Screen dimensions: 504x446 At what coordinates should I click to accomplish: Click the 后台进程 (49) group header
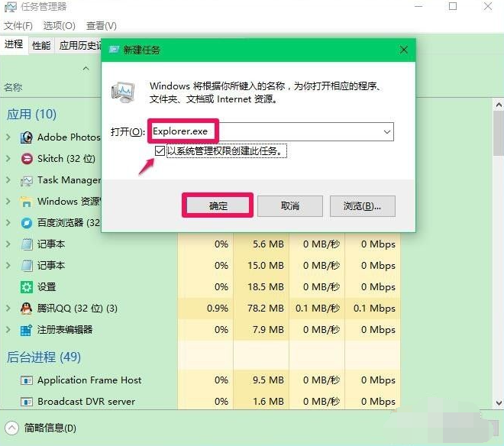click(x=44, y=357)
